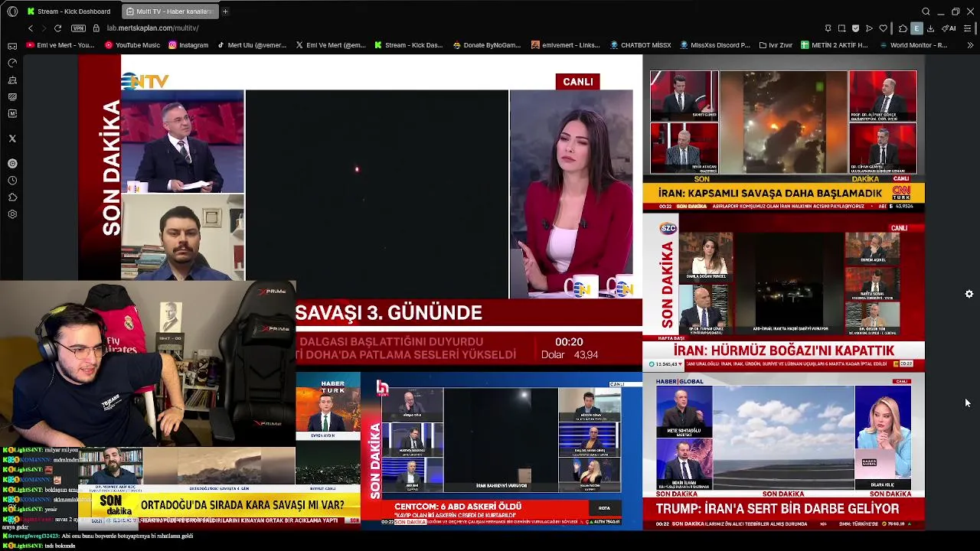The image size is (980, 551).
Task: Open the tab search magnifier
Action: (926, 11)
